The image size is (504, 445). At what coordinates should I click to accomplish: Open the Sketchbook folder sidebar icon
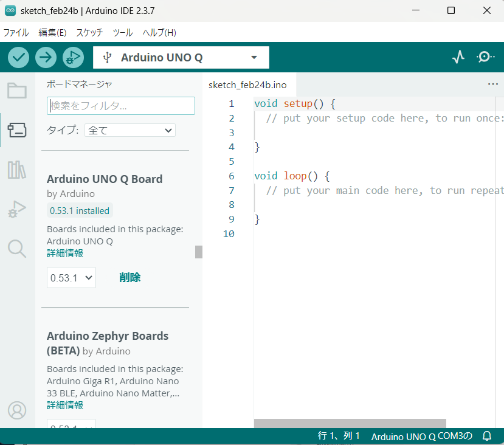coord(17,91)
